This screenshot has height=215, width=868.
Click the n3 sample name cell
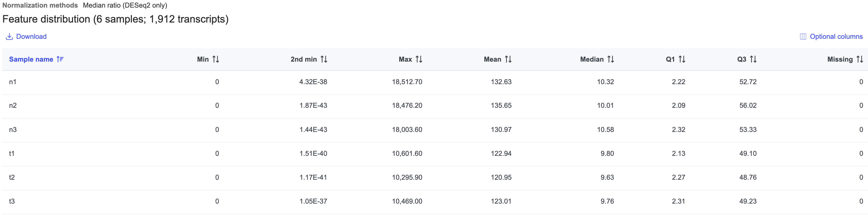tap(13, 129)
